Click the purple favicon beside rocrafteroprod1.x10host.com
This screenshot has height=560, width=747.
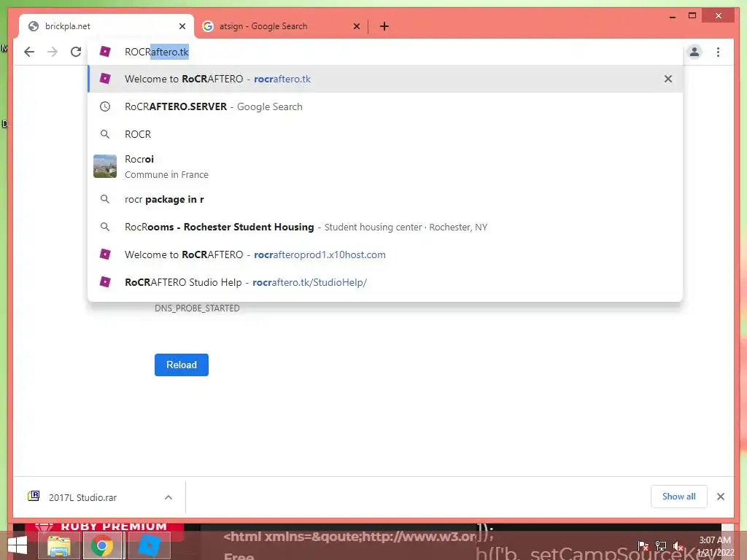[105, 254]
